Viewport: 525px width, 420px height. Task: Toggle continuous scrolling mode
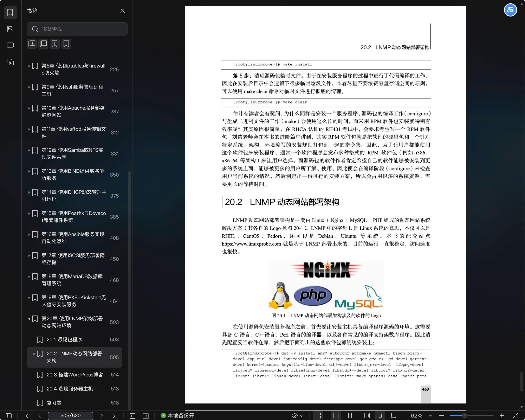click(x=318, y=416)
